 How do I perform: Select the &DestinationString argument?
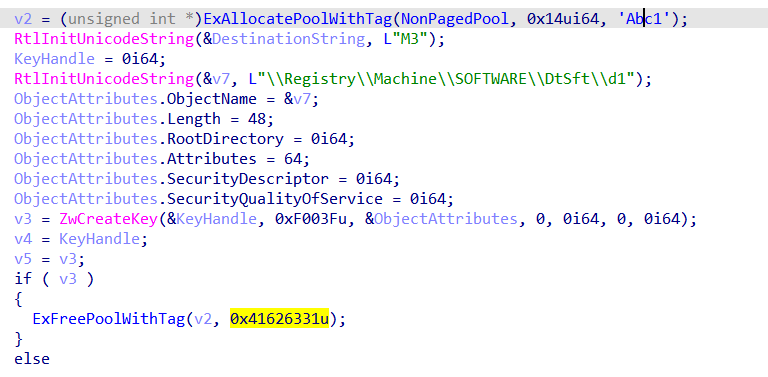click(x=285, y=39)
